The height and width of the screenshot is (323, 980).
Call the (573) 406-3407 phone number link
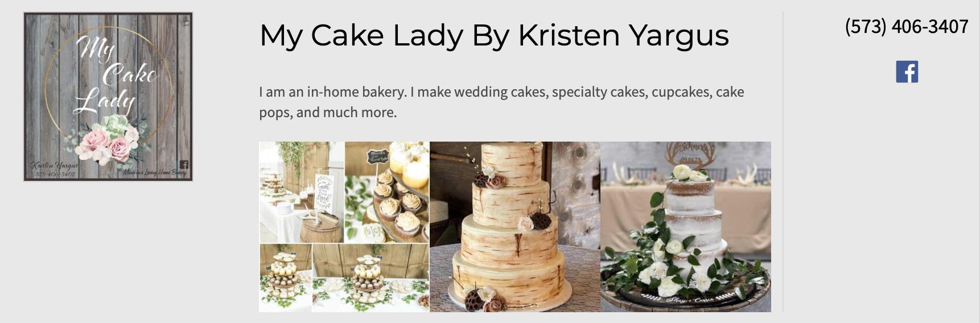[907, 27]
